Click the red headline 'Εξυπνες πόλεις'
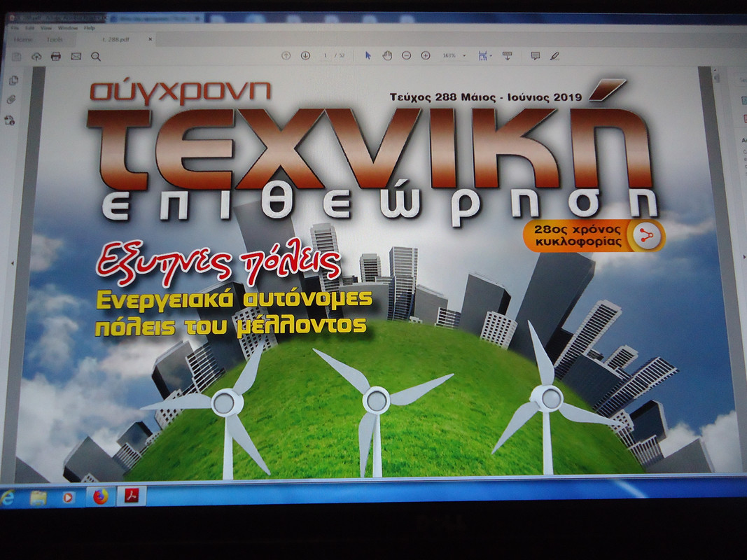 tap(219, 262)
